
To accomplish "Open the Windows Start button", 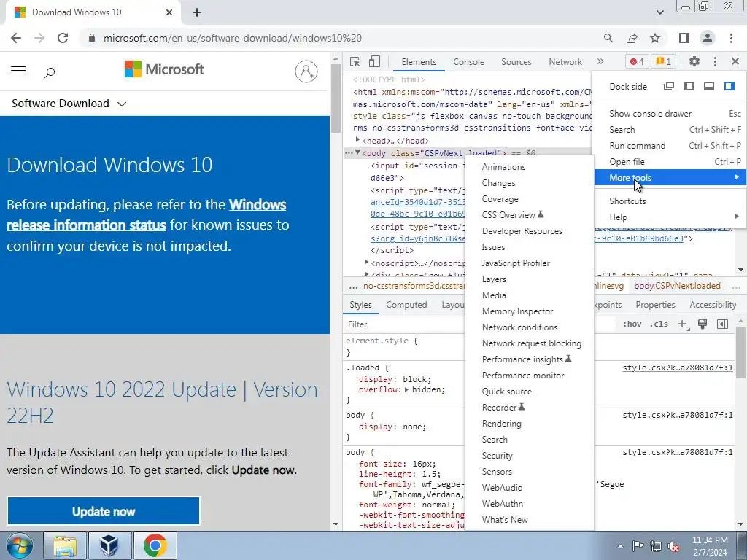I will pyautogui.click(x=19, y=545).
